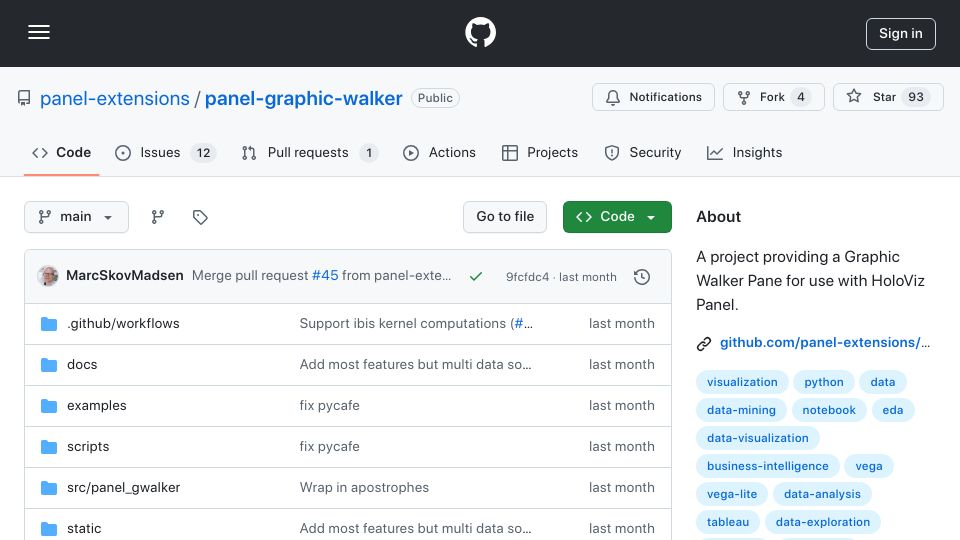Click folder icon beside .github/workflows

49,324
